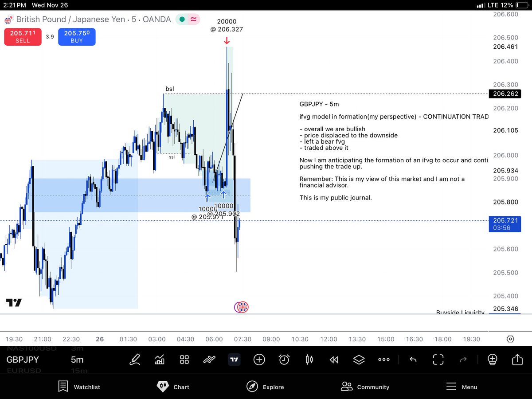This screenshot has width=532, height=399.
Task: Click the red 205.711 SELL button
Action: pos(23,37)
